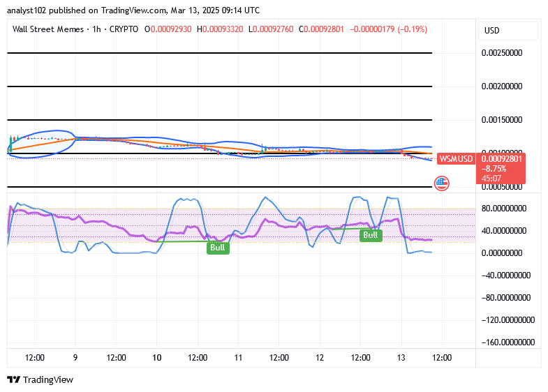Click the date 10 on time axis
548x392 pixels.
pos(156,357)
